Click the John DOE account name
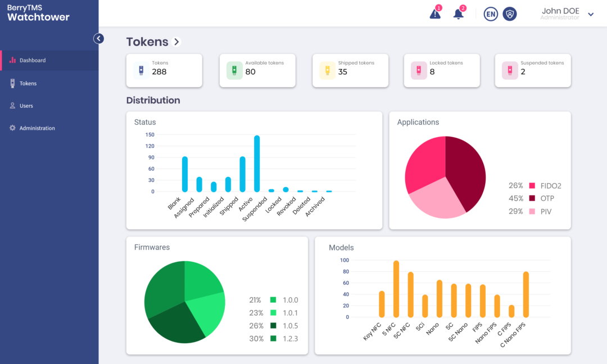The width and height of the screenshot is (607, 364). 560,11
